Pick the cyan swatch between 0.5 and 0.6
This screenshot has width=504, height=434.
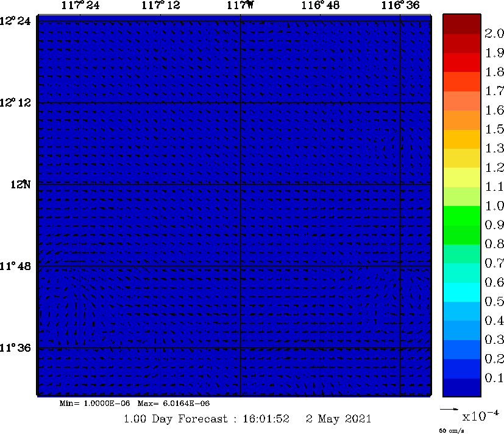[462, 292]
